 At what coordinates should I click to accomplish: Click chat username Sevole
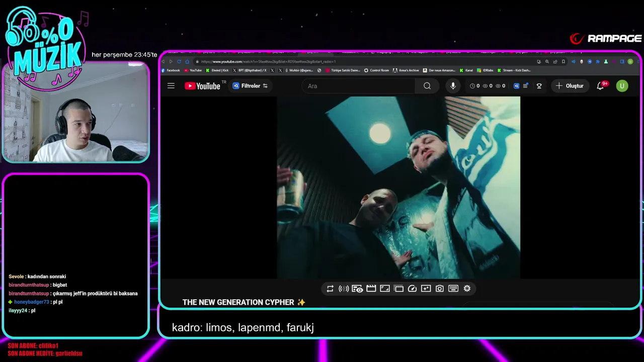(x=16, y=277)
